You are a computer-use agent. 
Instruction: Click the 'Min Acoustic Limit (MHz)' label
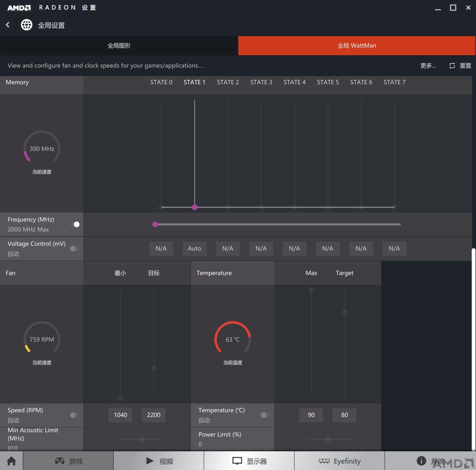33,434
